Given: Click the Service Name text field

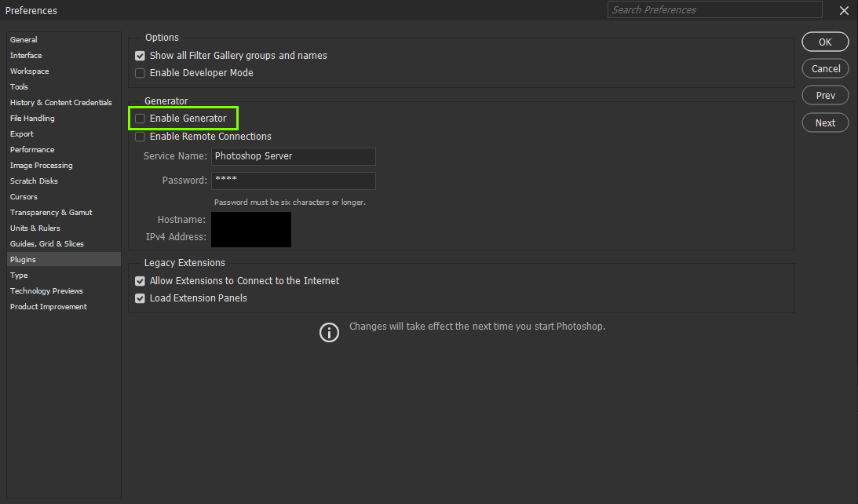Looking at the screenshot, I should click(x=293, y=156).
